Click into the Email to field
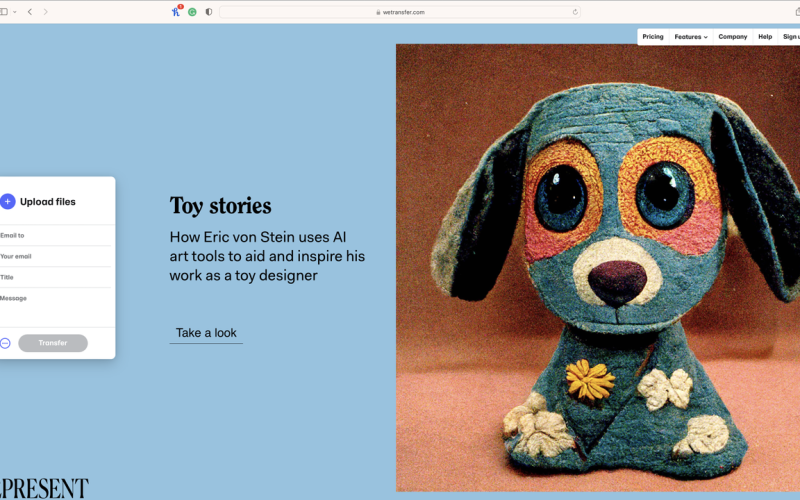800x500 pixels. pos(55,236)
